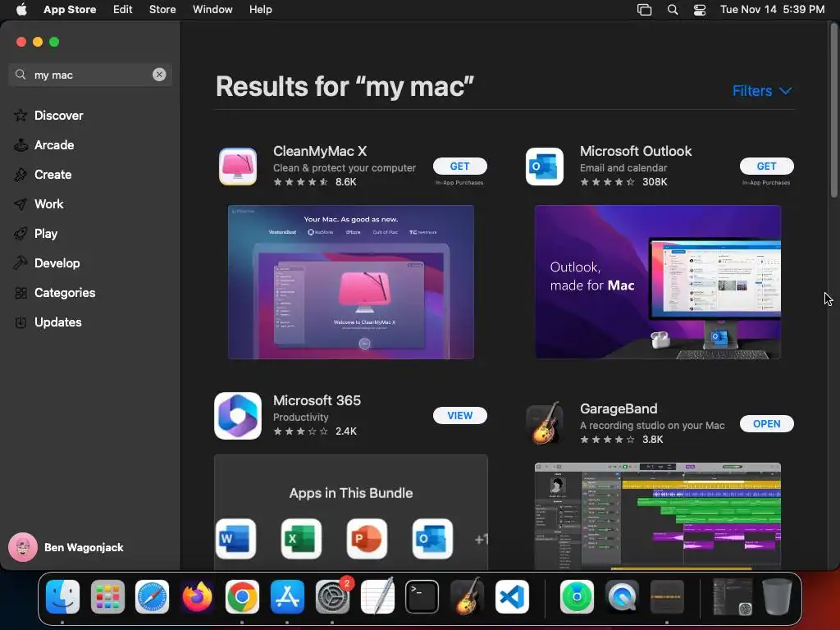Screen dimensions: 840x630
Task: Open Spotlight search in the menu bar
Action: click(673, 9)
